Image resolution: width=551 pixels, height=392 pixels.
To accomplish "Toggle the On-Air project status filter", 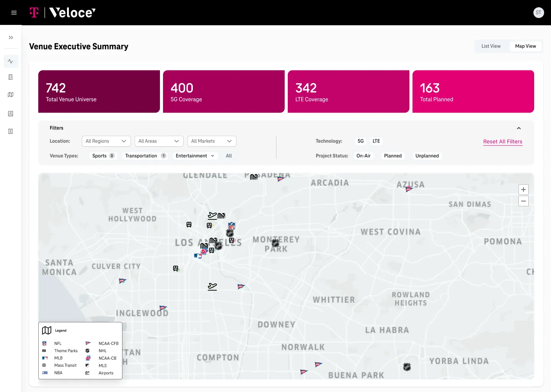I will tap(364, 156).
